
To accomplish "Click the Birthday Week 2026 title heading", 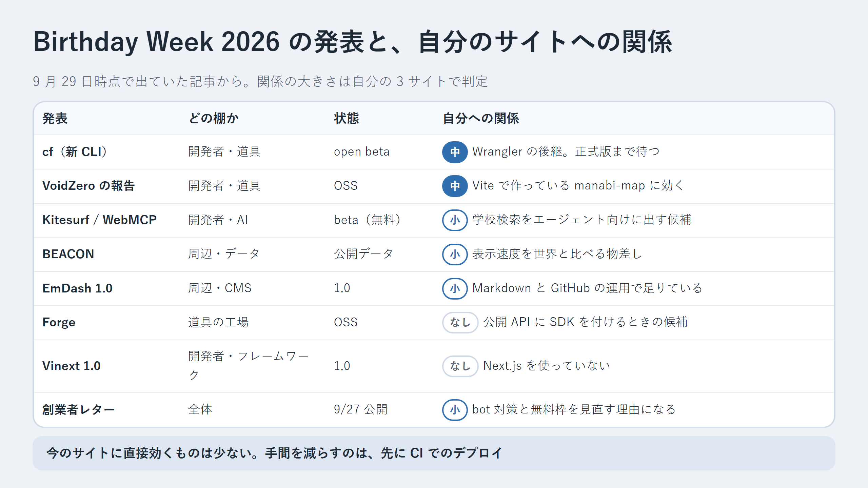I will (353, 42).
